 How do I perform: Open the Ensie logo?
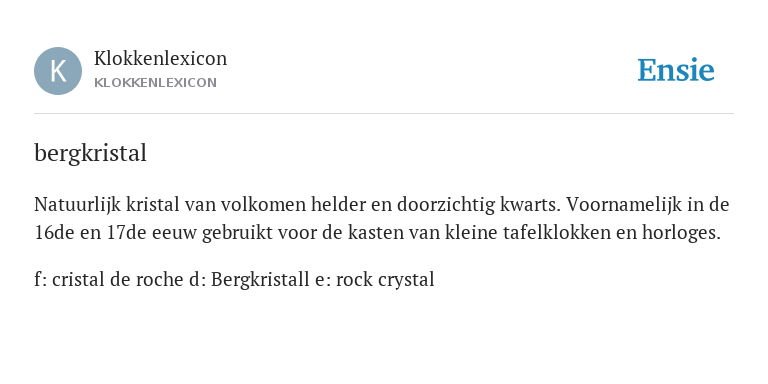point(676,70)
